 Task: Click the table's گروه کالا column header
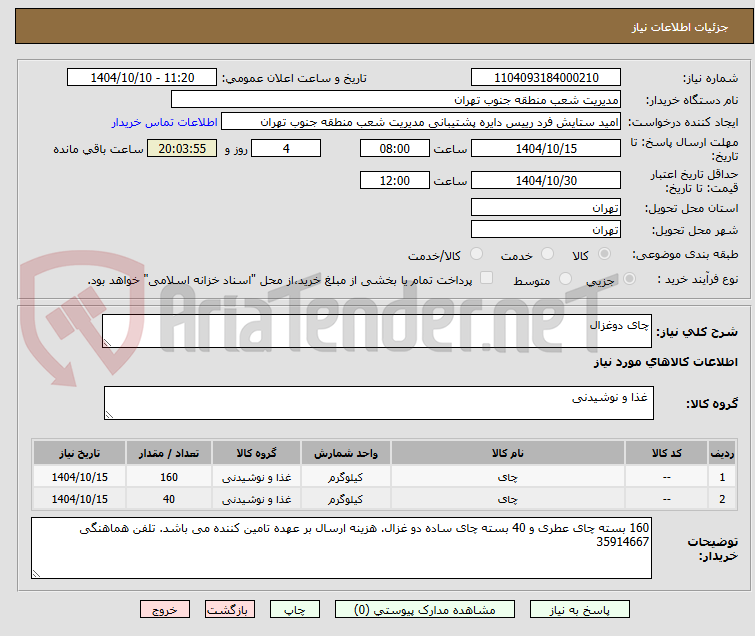tap(256, 453)
